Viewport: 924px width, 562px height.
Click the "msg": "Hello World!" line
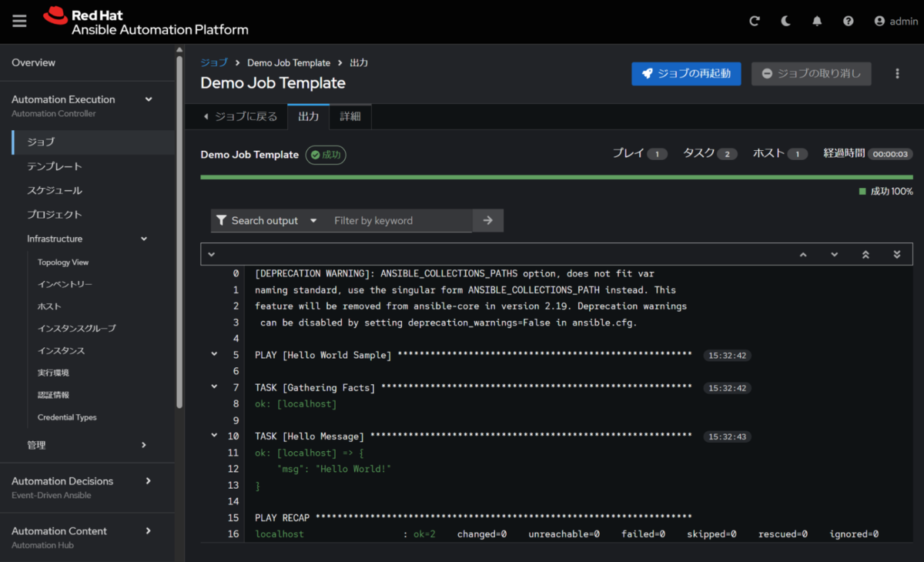[334, 469]
